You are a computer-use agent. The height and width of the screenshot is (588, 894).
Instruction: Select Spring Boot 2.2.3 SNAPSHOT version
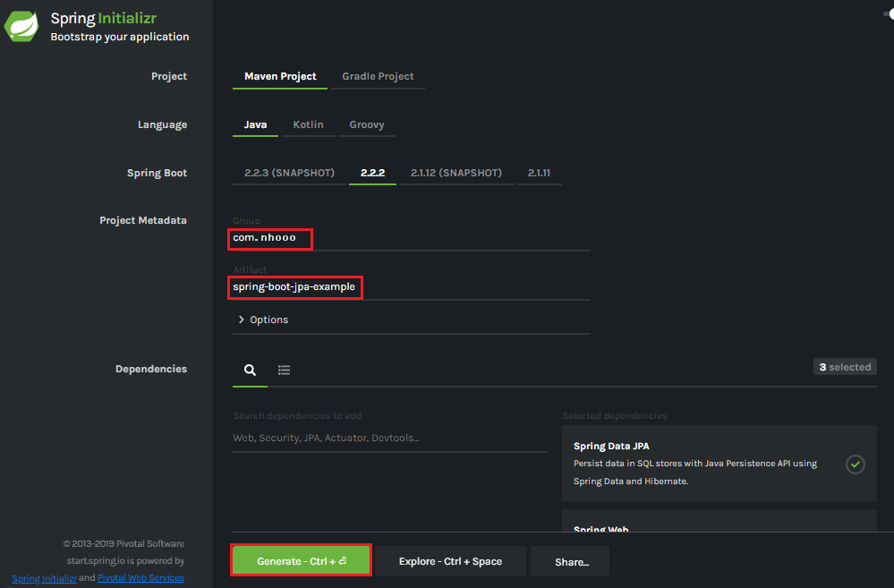[x=287, y=172]
